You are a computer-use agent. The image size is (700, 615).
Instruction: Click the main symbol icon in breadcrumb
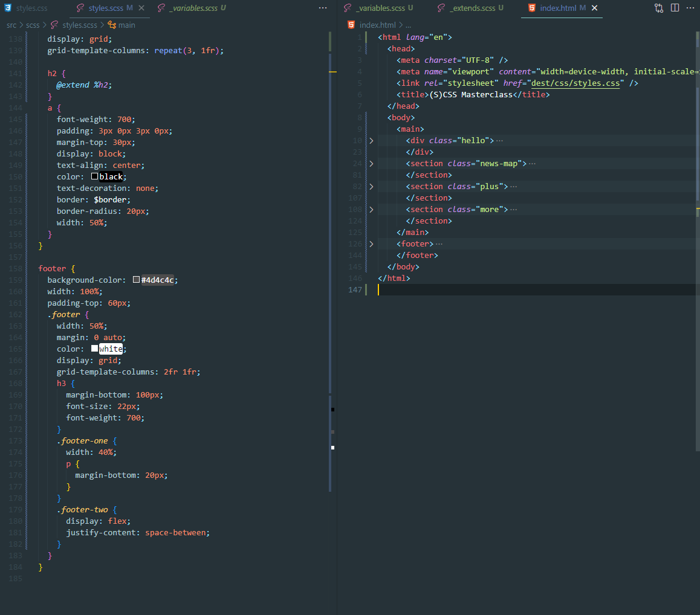pyautogui.click(x=112, y=25)
